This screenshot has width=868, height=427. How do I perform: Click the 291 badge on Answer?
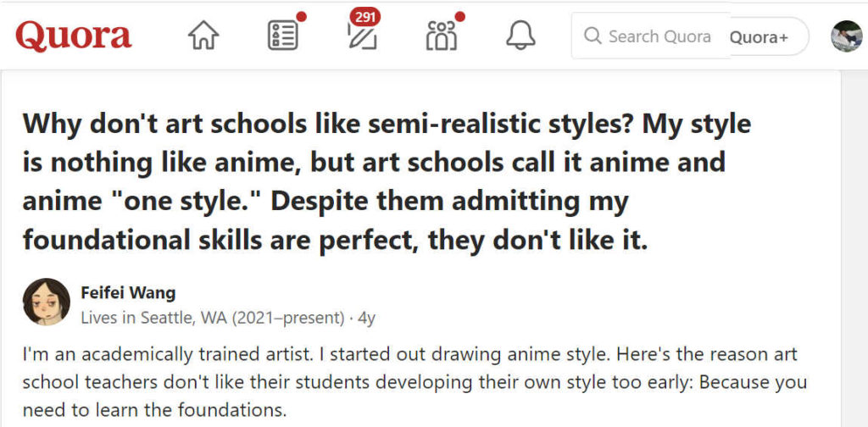coord(365,16)
